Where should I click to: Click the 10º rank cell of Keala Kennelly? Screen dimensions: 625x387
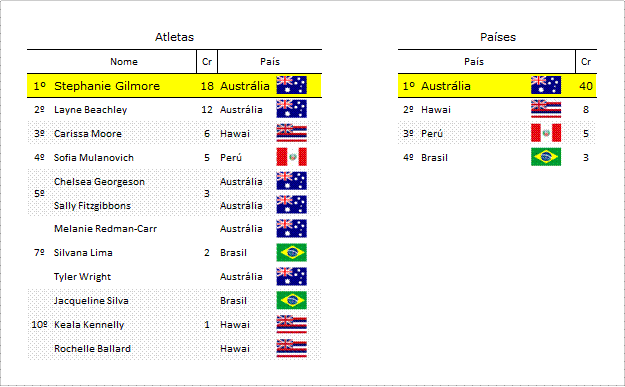click(39, 324)
